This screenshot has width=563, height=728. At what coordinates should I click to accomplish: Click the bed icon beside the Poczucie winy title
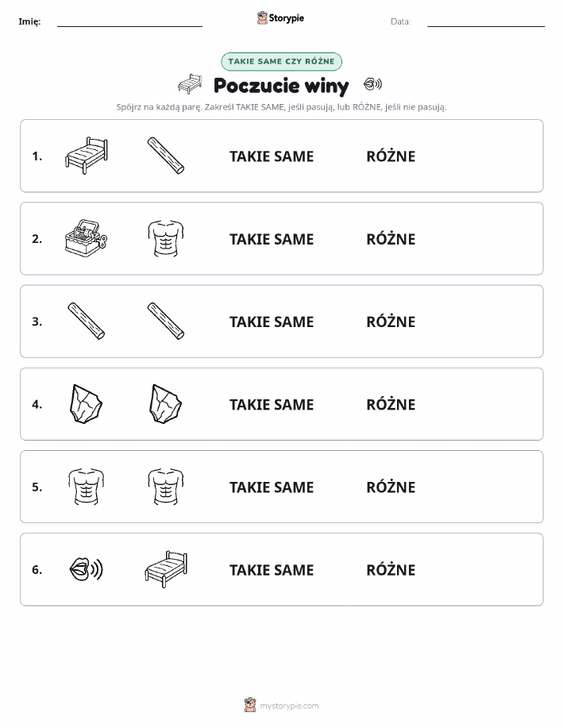[190, 84]
